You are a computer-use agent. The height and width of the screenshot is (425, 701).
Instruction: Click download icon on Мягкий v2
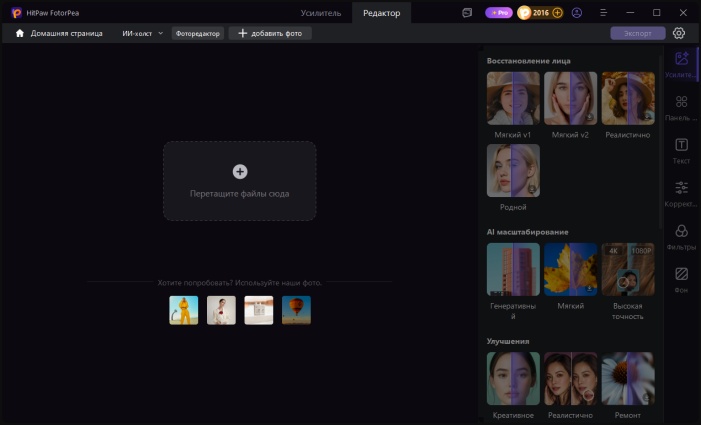pos(590,117)
